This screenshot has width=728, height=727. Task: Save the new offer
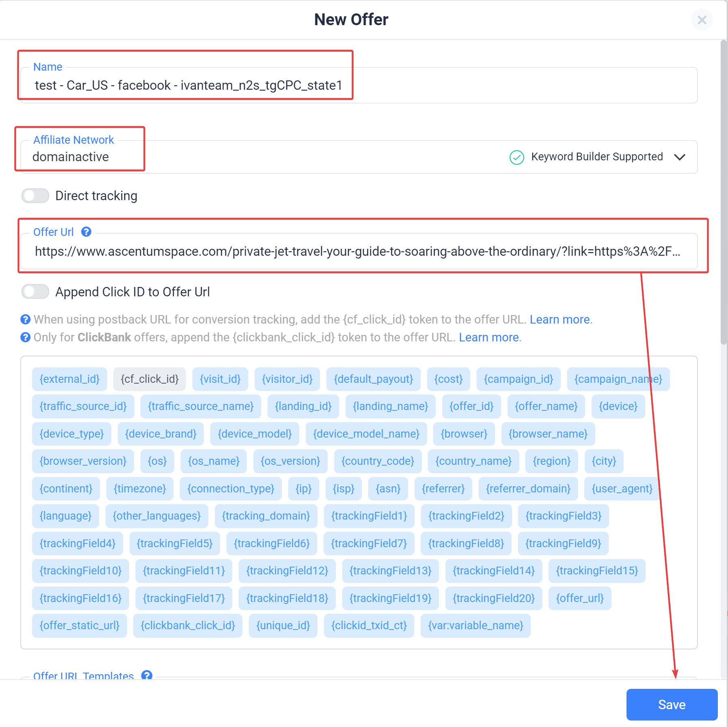coord(672,704)
